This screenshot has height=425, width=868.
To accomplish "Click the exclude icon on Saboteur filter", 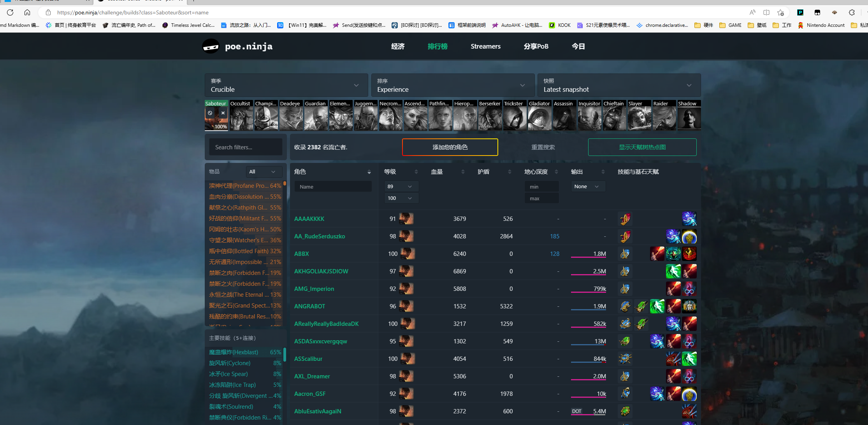I will [x=210, y=113].
